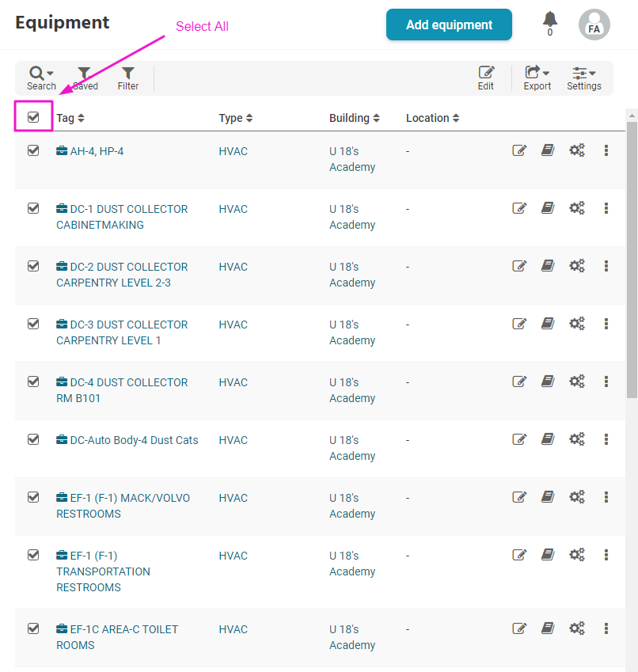Click edit icon for EF-1 MACK/VOLVO RESTROOMS
Viewport: 638px width, 672px height.
click(519, 497)
